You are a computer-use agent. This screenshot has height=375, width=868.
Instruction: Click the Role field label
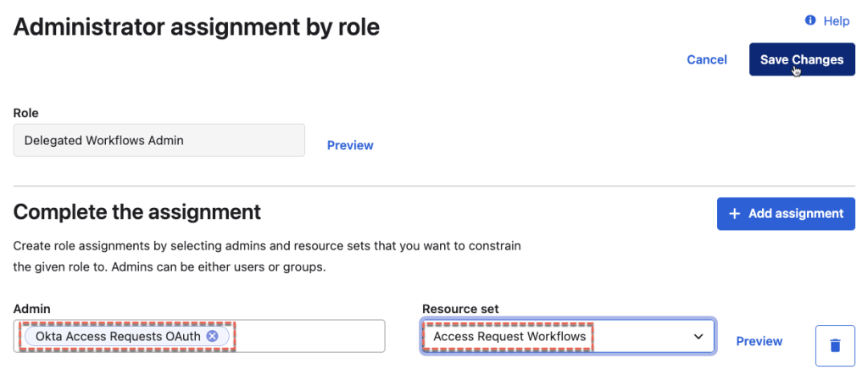pyautogui.click(x=26, y=113)
